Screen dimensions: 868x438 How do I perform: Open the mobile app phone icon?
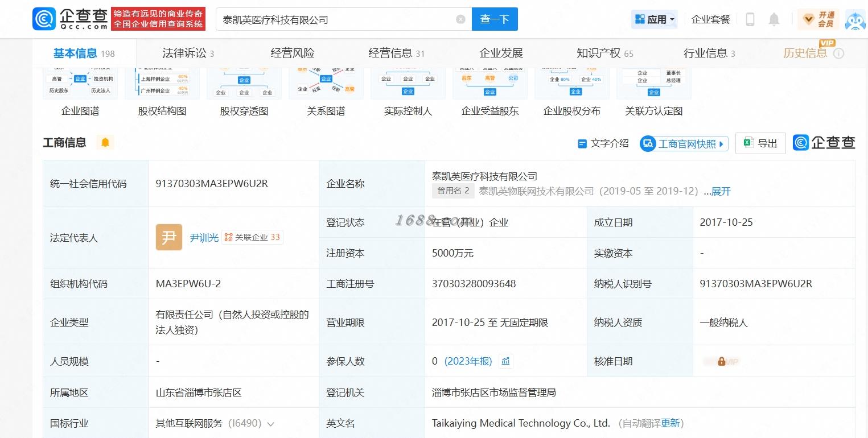coord(750,19)
